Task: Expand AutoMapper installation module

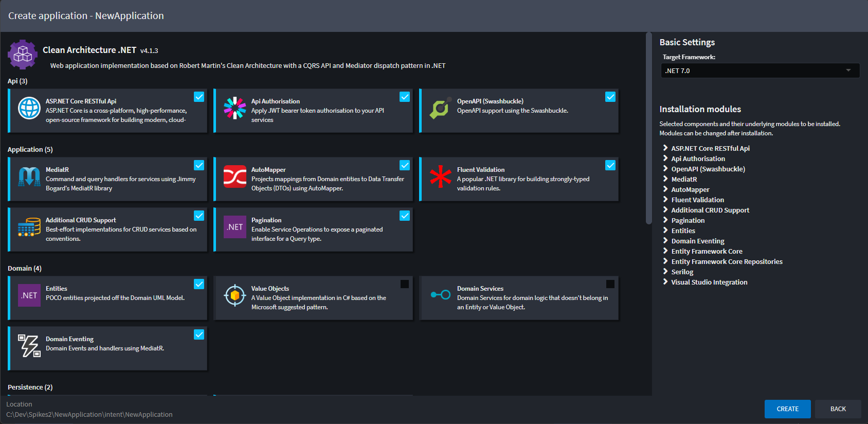Action: [665, 189]
